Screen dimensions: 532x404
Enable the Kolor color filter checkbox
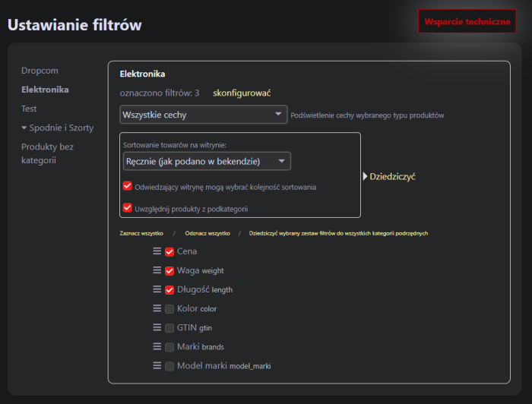(x=169, y=308)
